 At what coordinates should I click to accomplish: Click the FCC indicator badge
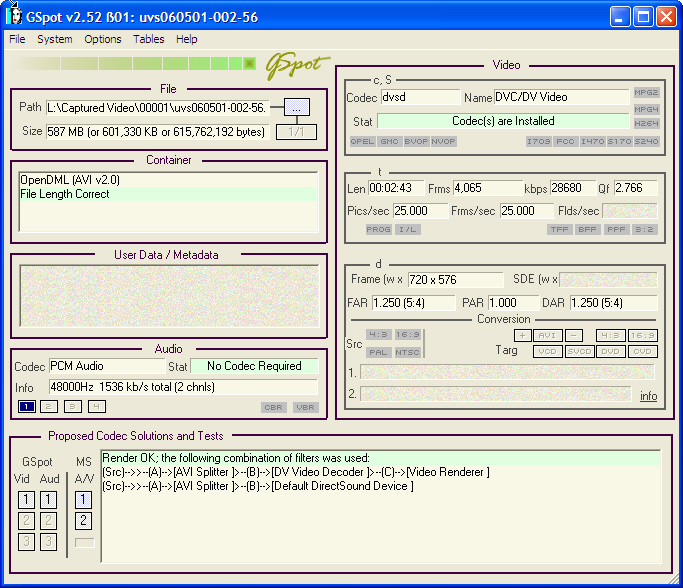(x=565, y=141)
